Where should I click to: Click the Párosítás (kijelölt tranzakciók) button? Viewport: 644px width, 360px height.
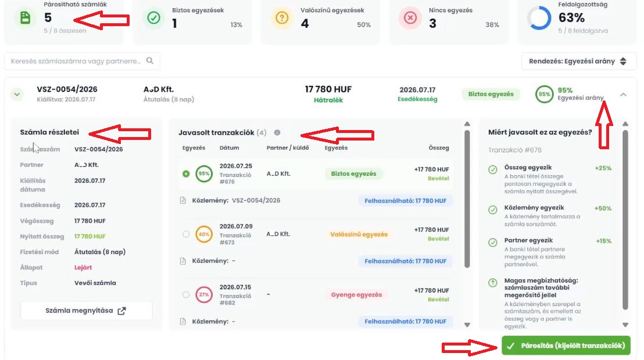(566, 345)
